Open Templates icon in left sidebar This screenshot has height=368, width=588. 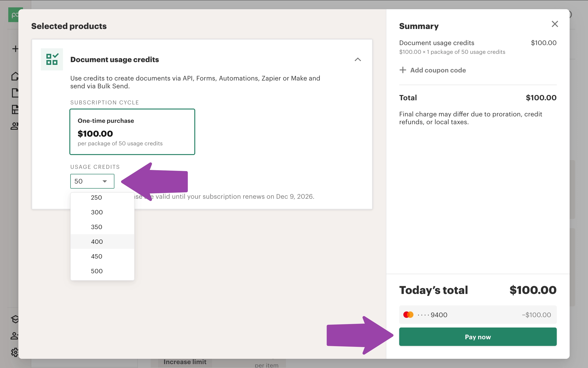tap(15, 109)
